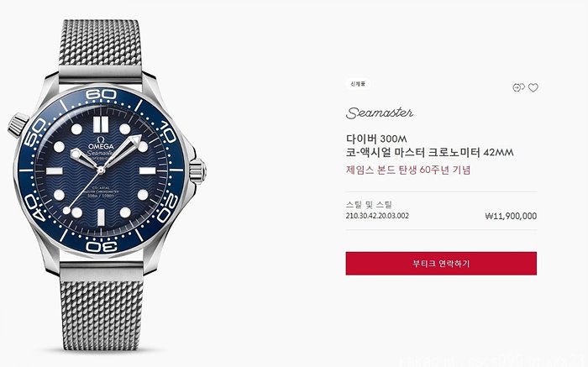Open the 다이버 300M product title
The height and width of the screenshot is (367, 588).
click(376, 139)
